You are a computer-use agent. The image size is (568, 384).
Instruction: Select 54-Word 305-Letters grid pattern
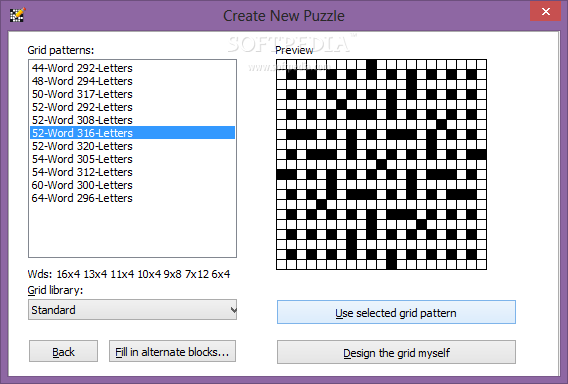[x=133, y=159]
